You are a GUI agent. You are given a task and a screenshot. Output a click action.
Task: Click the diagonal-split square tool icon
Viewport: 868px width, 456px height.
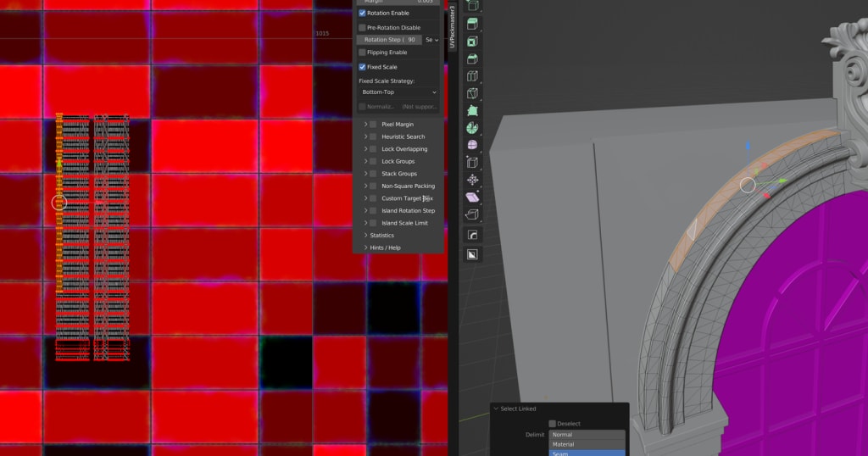point(472,254)
